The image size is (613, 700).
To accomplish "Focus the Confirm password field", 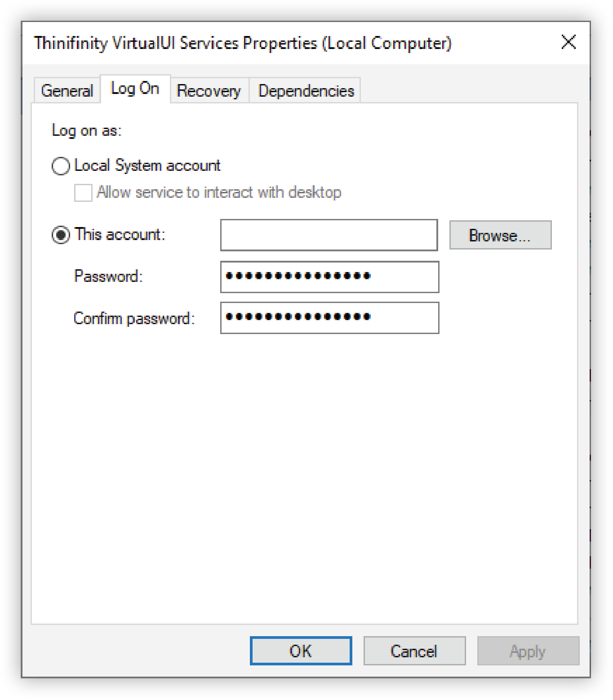I will 329,317.
